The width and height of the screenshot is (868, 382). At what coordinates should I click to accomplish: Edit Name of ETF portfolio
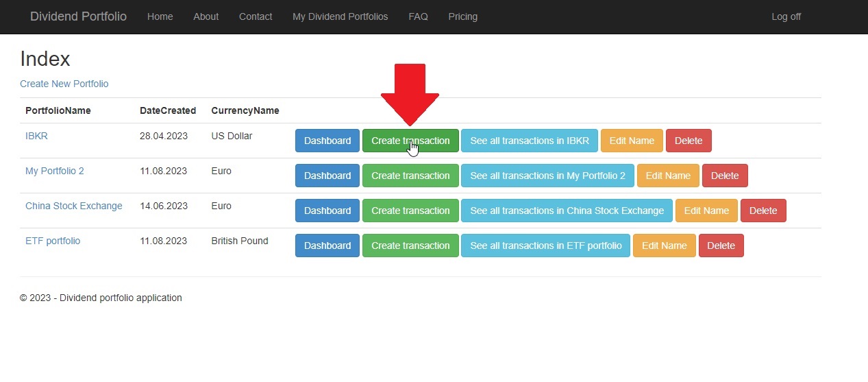point(664,246)
